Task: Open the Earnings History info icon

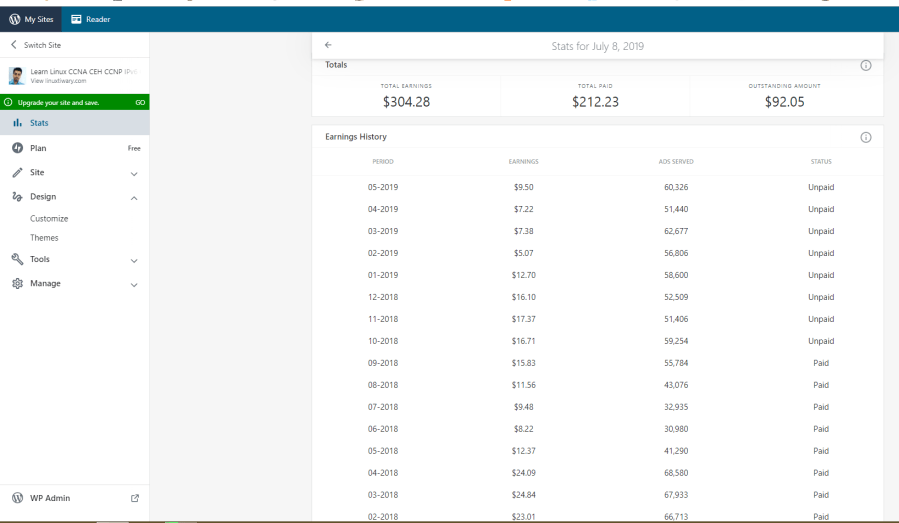Action: pos(866,137)
